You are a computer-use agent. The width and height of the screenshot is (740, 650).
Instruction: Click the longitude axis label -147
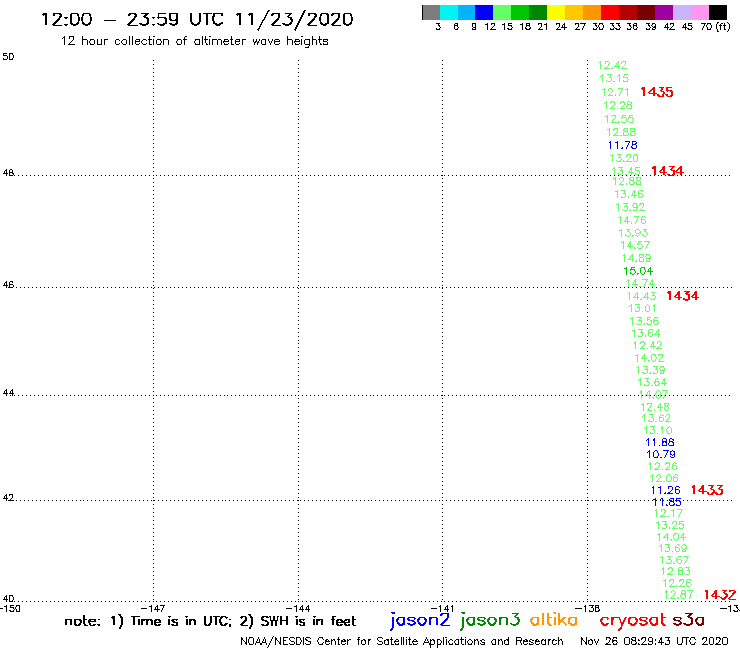[x=153, y=608]
